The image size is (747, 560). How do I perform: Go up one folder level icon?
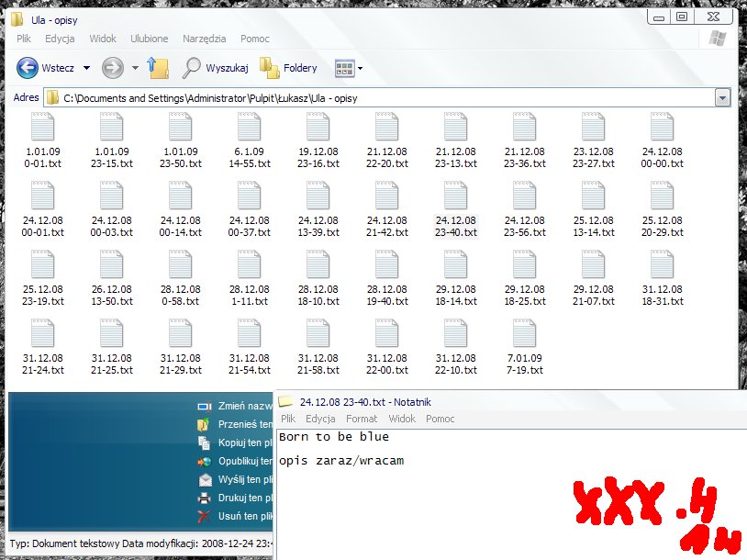[x=158, y=68]
